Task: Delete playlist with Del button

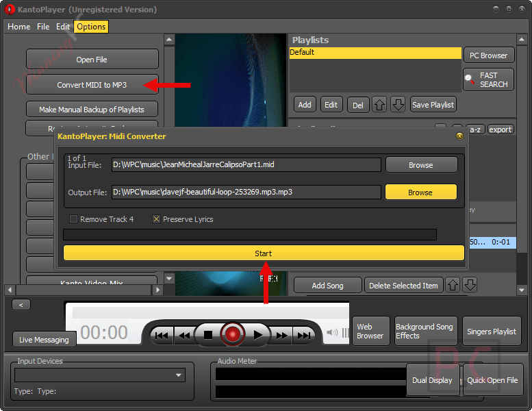Action: pos(358,105)
